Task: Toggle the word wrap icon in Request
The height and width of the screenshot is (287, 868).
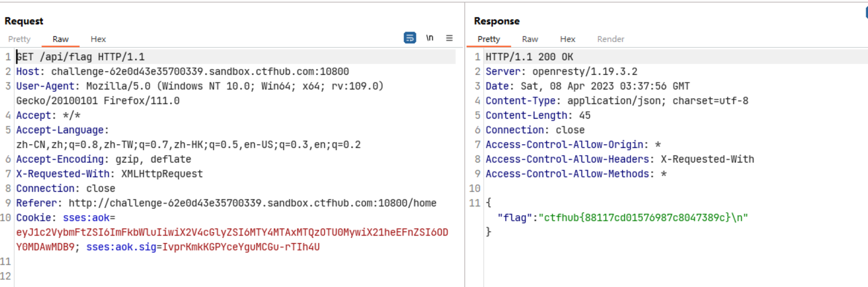Action: click(x=410, y=38)
